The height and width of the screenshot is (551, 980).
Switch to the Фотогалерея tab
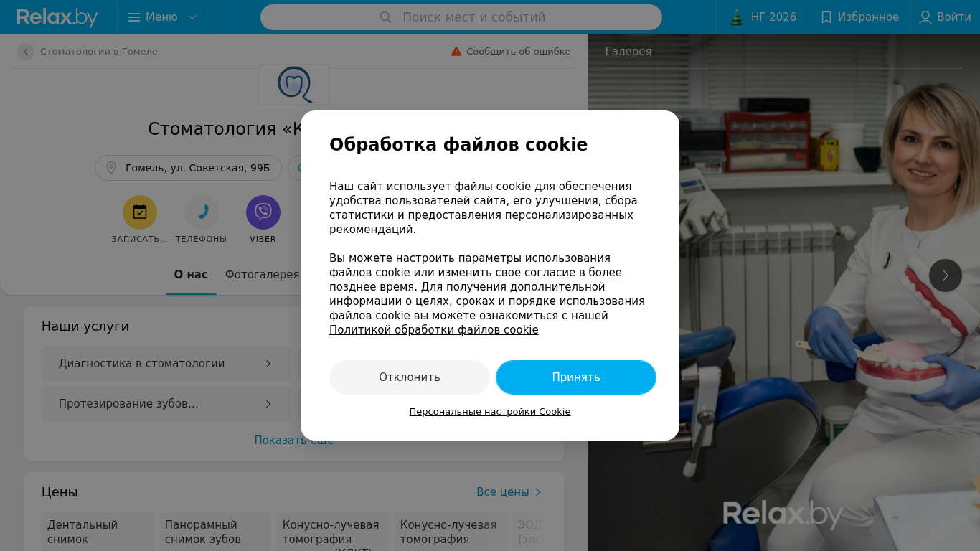click(x=262, y=275)
